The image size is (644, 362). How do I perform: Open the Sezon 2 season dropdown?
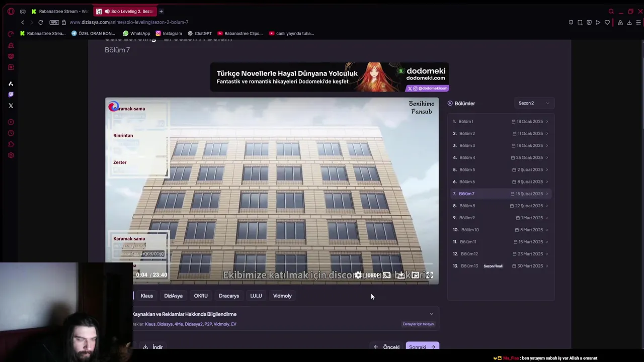tap(534, 103)
